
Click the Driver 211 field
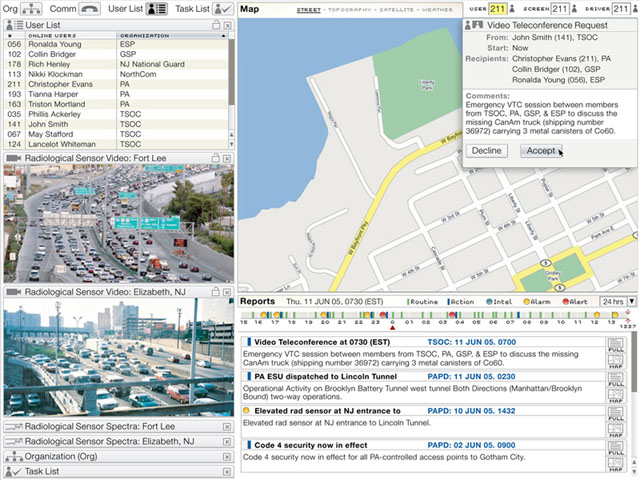tap(620, 9)
